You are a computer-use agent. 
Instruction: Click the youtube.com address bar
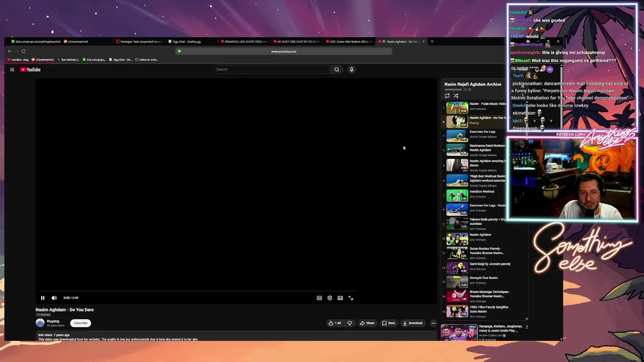click(283, 51)
